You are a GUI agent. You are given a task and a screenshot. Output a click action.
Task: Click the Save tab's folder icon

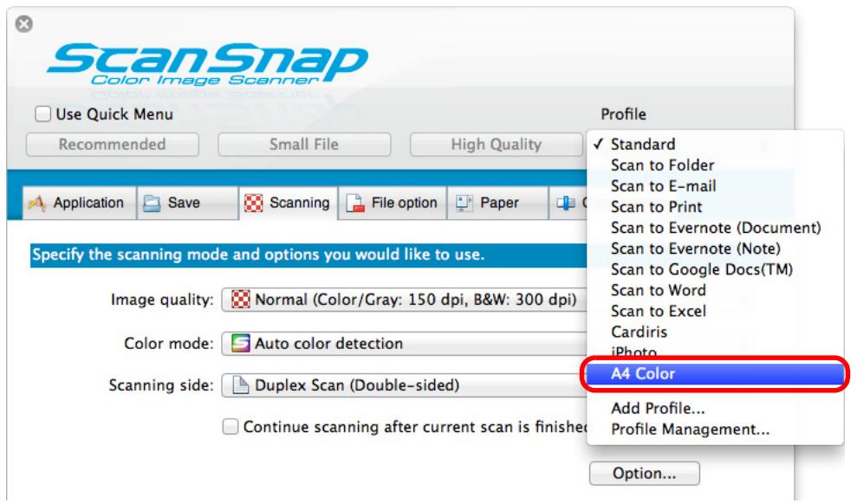(x=152, y=204)
